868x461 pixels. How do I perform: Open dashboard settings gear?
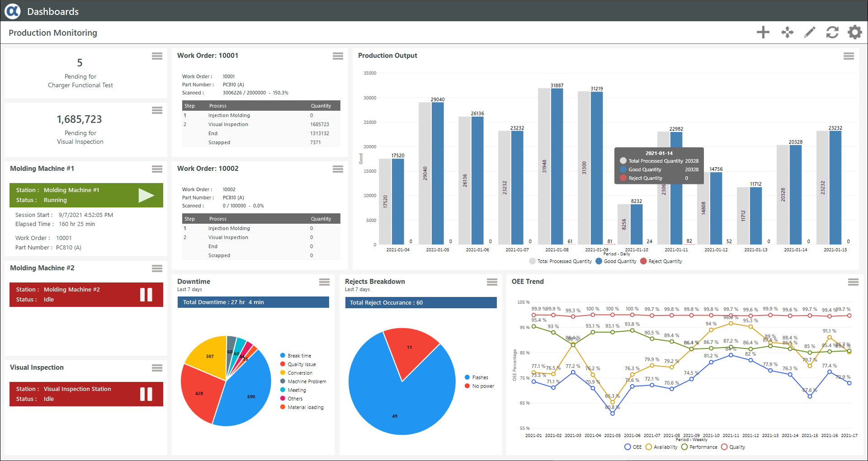854,32
